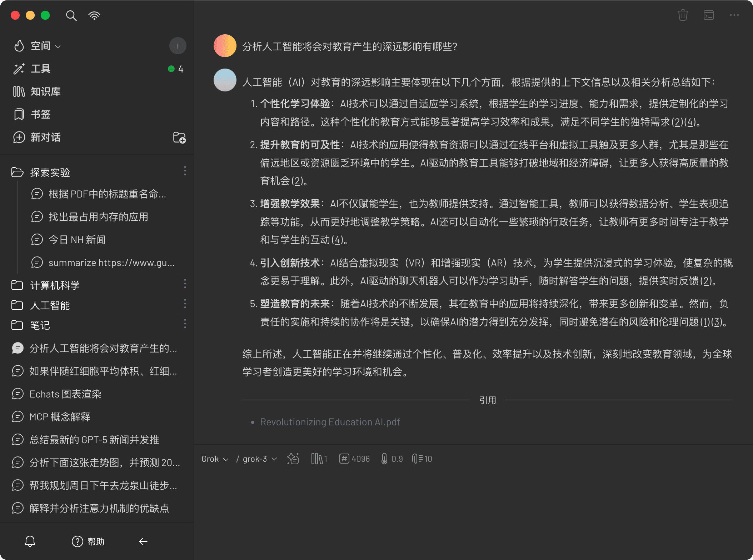Open the Echats 图表渲染 conversation
The width and height of the screenshot is (753, 560).
[x=65, y=394]
